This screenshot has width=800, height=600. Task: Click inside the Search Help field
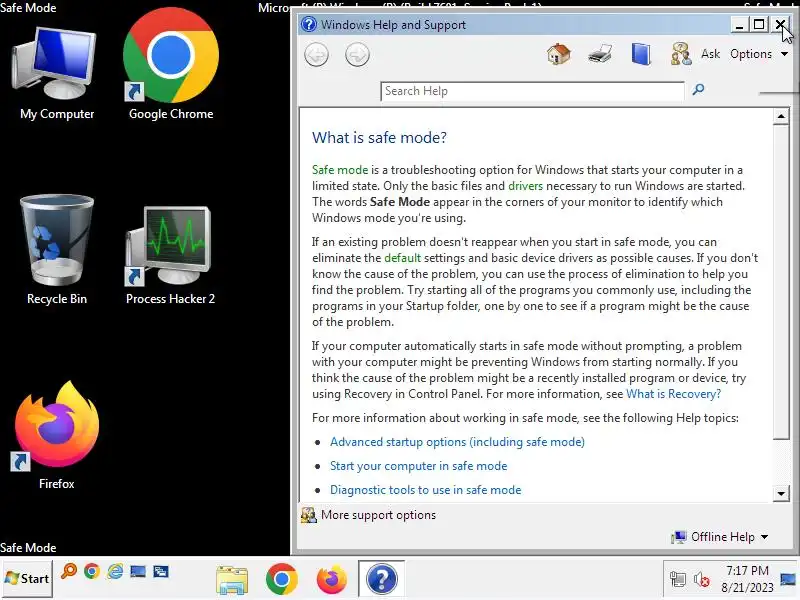(532, 91)
